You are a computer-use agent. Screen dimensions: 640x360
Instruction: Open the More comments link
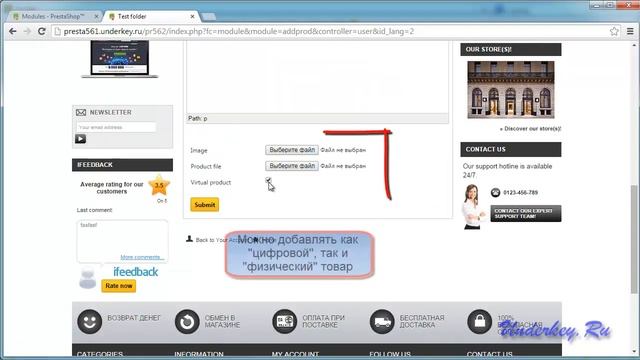click(x=142, y=257)
